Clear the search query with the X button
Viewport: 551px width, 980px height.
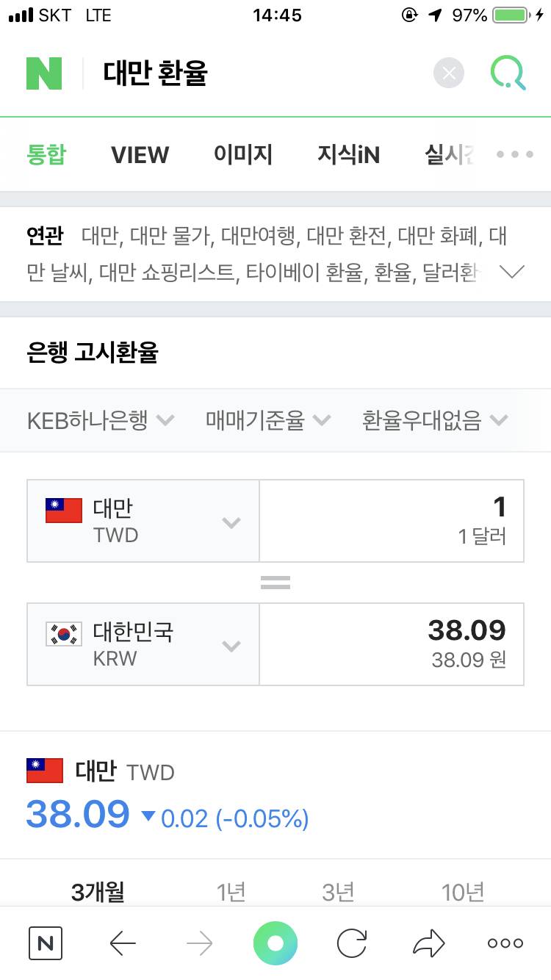448,73
